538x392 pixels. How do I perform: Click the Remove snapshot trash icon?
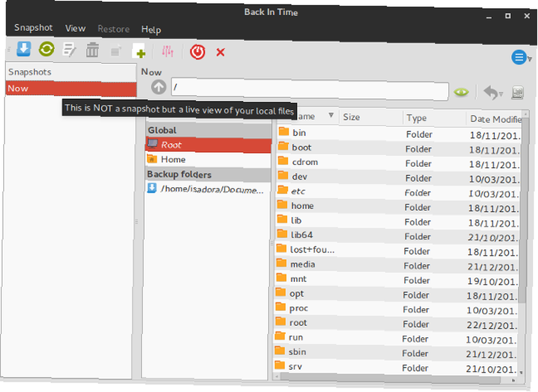93,51
